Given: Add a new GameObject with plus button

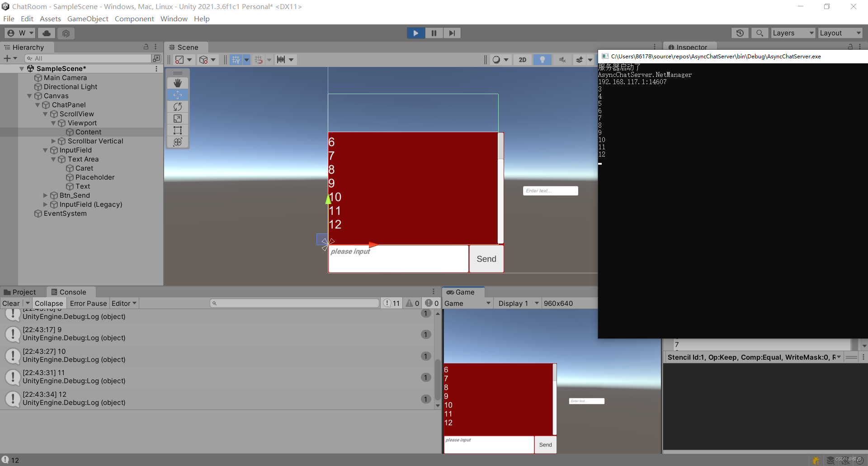Looking at the screenshot, I should 10,58.
